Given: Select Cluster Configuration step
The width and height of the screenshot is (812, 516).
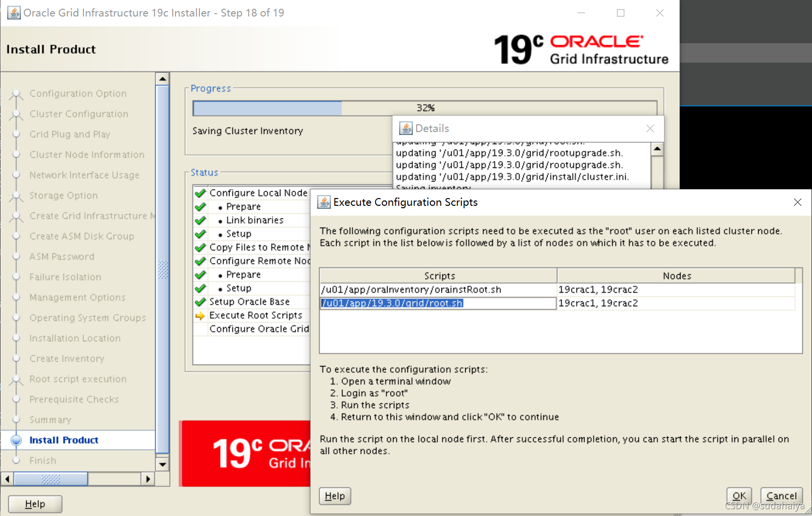Looking at the screenshot, I should [79, 114].
